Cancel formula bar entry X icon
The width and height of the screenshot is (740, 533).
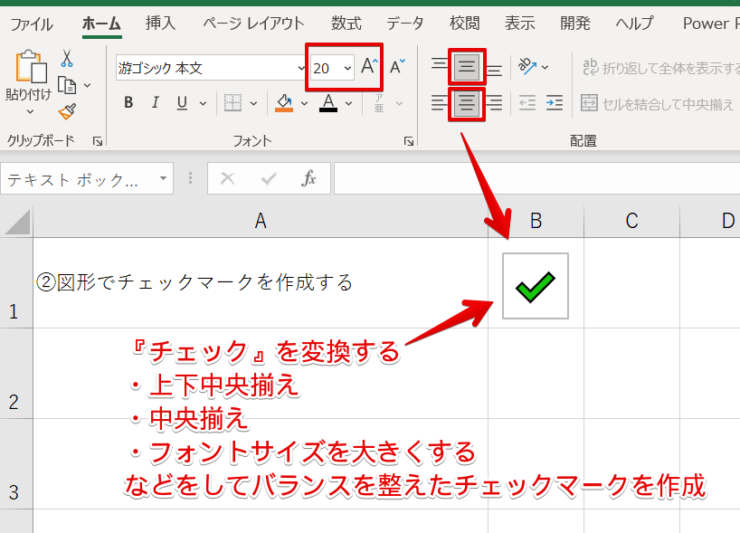(x=227, y=178)
